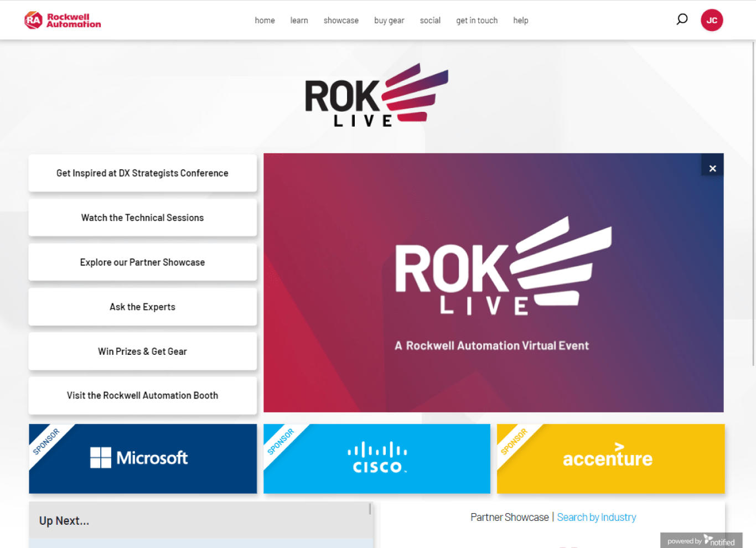This screenshot has height=548, width=756.
Task: Click Get Inspired at DX Strategists Conference
Action: click(142, 173)
